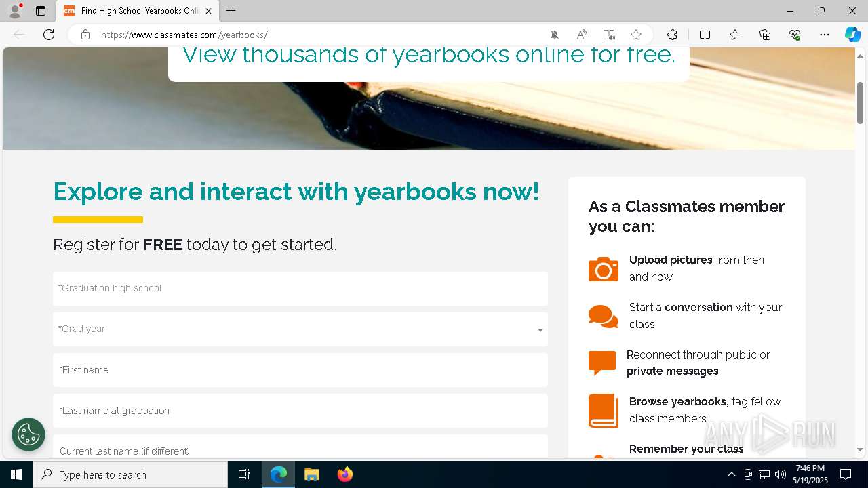Click the orange private messages speech icon
The width and height of the screenshot is (868, 488).
(601, 363)
